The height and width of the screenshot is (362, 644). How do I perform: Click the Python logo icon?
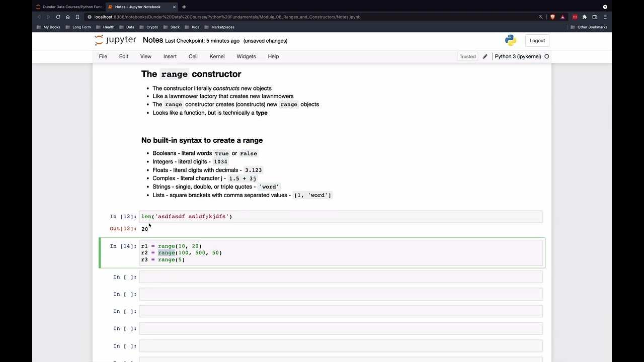click(x=511, y=40)
